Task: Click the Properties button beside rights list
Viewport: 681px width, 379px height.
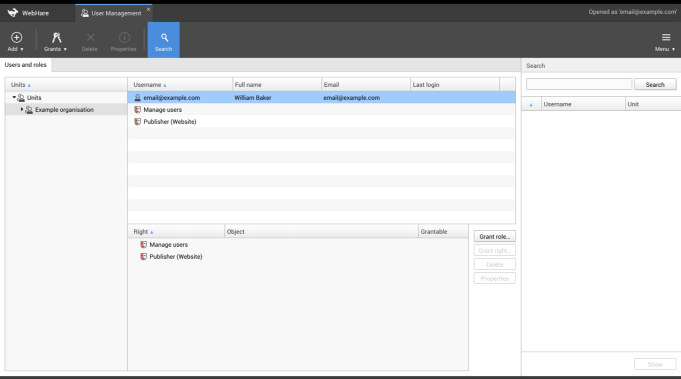Action: coord(495,278)
